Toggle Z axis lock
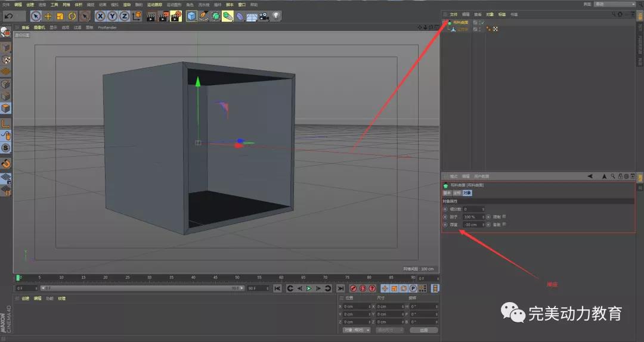The width and height of the screenshot is (644, 342). coord(123,16)
